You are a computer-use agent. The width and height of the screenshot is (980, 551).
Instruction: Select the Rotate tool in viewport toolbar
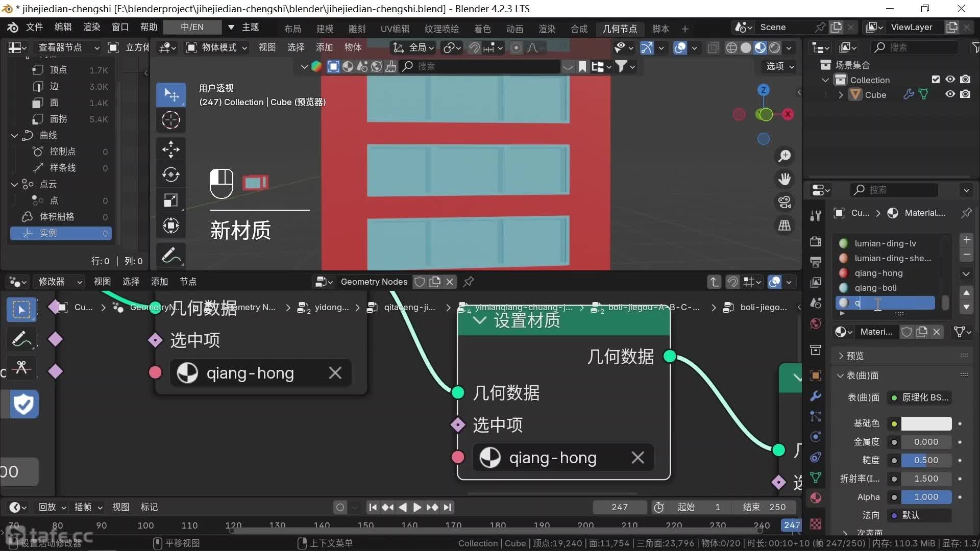tap(170, 174)
